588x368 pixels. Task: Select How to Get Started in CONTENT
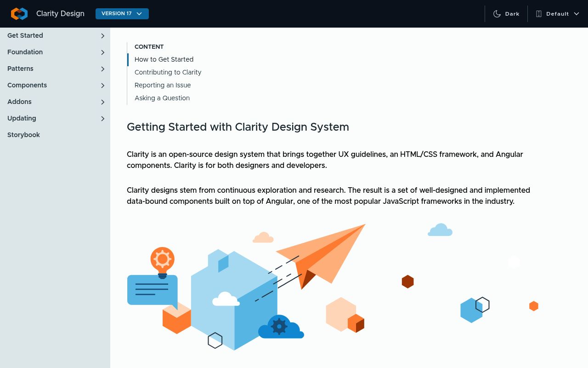(164, 59)
